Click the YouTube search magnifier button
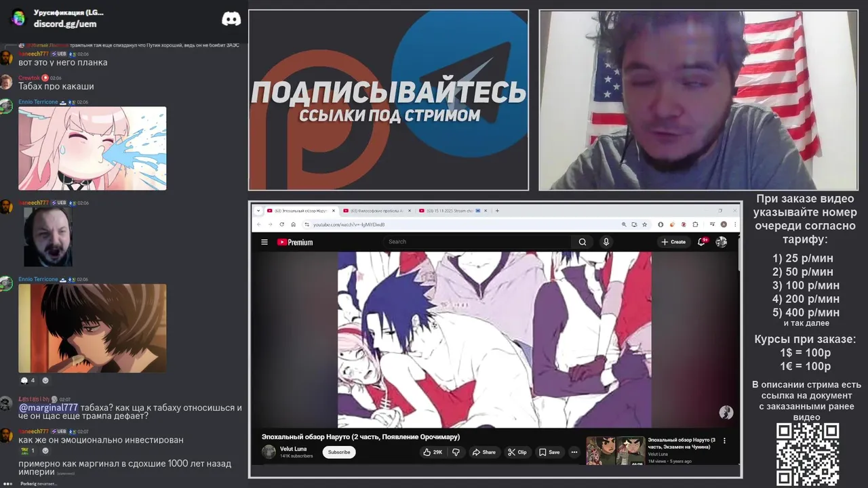Image resolution: width=868 pixels, height=488 pixels. click(x=583, y=242)
